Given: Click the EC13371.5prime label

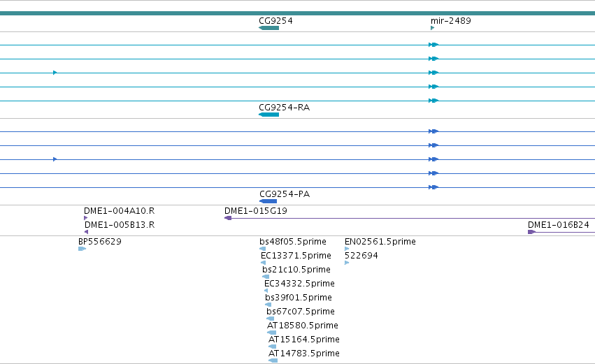Looking at the screenshot, I should (296, 256).
